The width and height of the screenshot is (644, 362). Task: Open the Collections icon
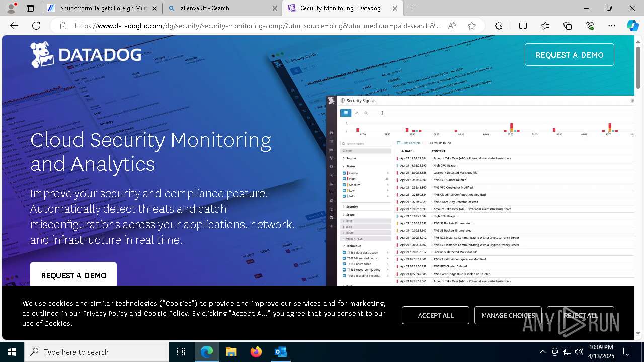(568, 26)
